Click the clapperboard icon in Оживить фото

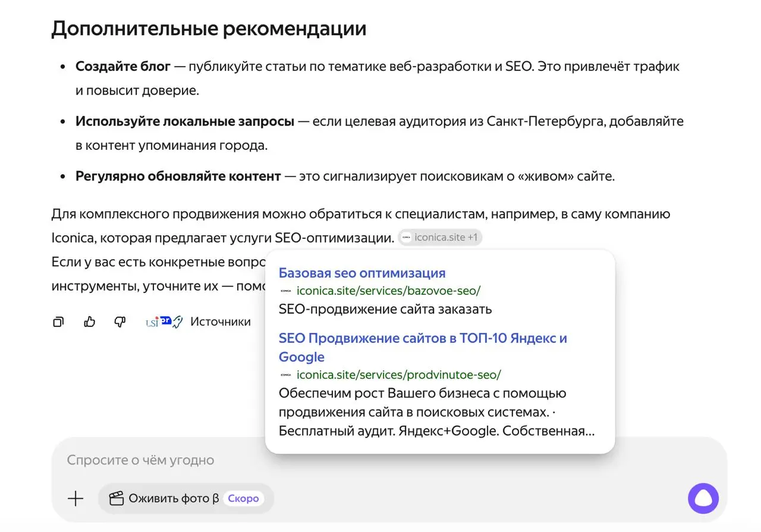click(x=117, y=499)
